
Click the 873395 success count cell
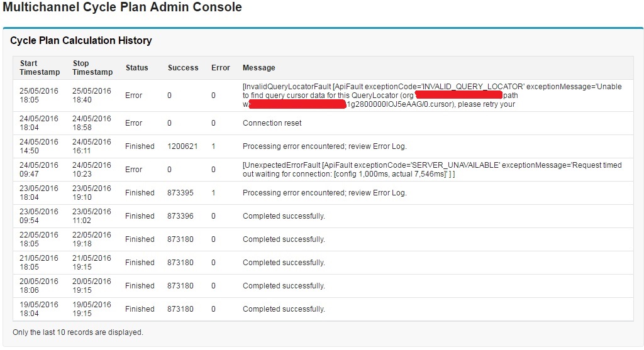180,193
